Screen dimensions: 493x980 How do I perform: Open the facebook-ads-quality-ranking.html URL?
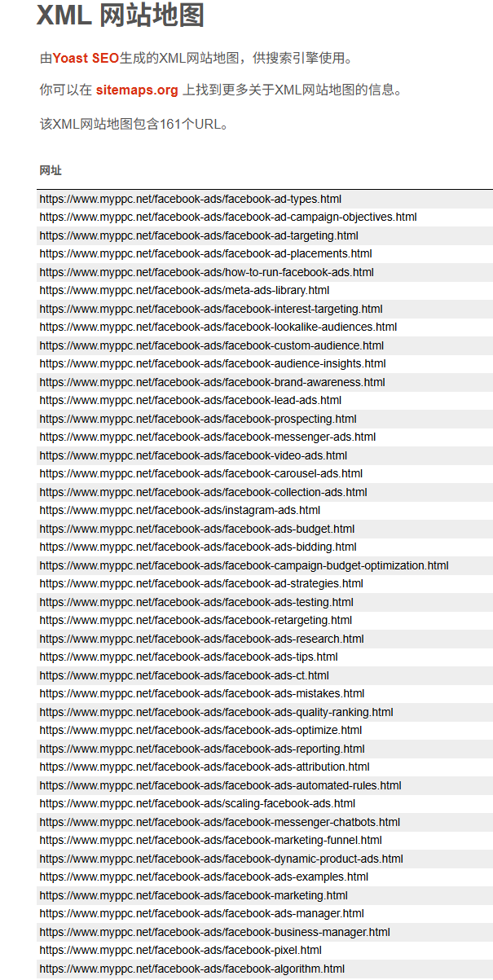tap(216, 712)
